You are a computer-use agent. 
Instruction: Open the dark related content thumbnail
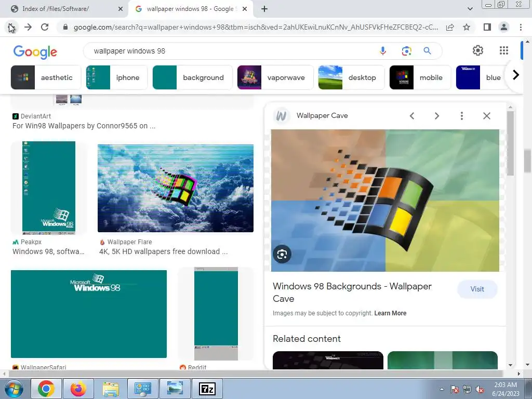[x=328, y=361]
